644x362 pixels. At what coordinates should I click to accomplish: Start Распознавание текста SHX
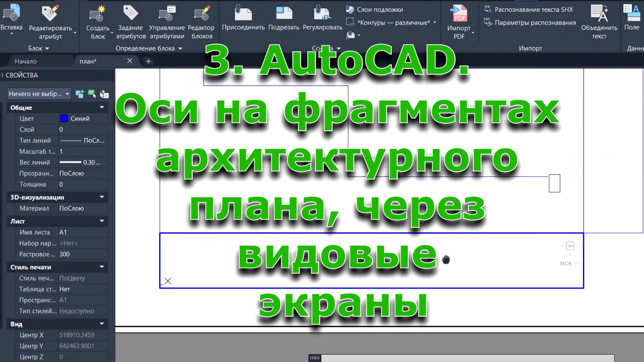click(x=534, y=10)
